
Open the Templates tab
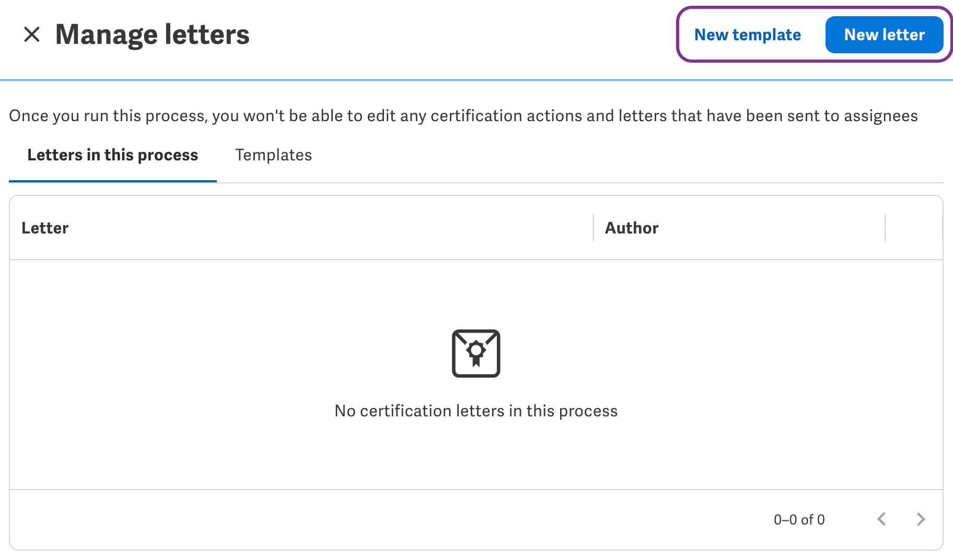tap(273, 155)
